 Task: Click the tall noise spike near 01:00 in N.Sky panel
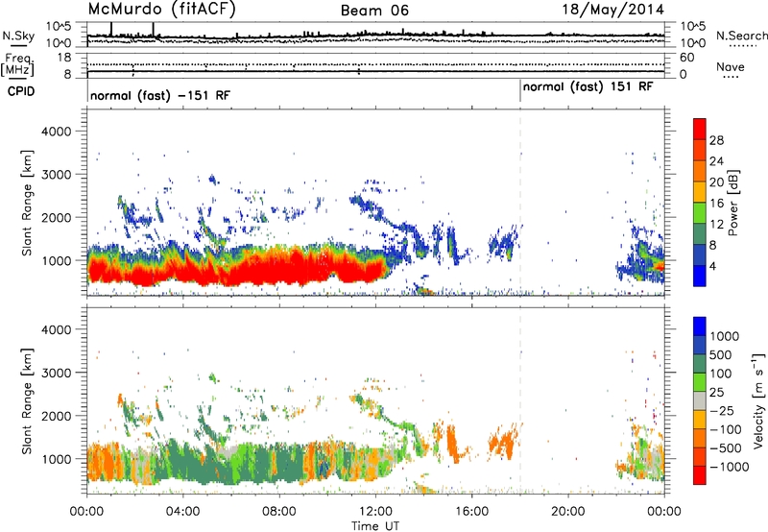coord(111,29)
